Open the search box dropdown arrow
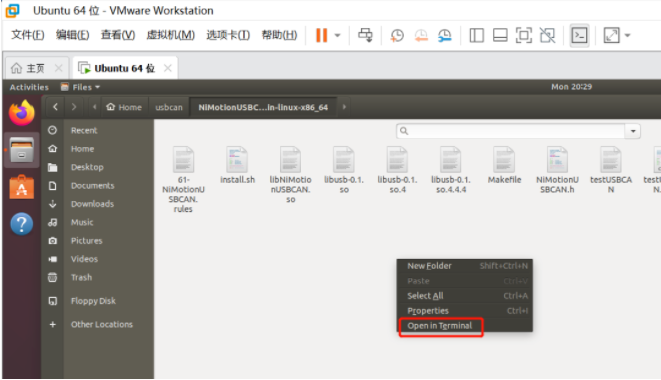Viewport: 661px width, 380px height. (x=633, y=131)
